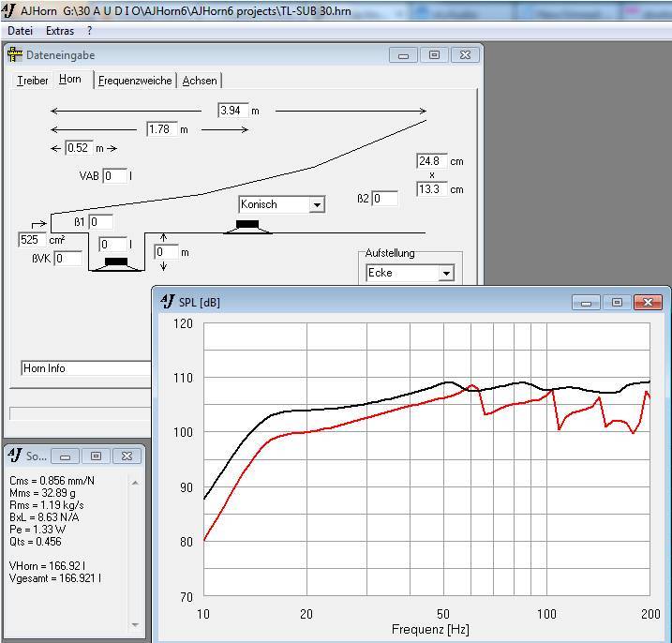
Task: Minimize the Dateneingabe window
Action: click(403, 55)
